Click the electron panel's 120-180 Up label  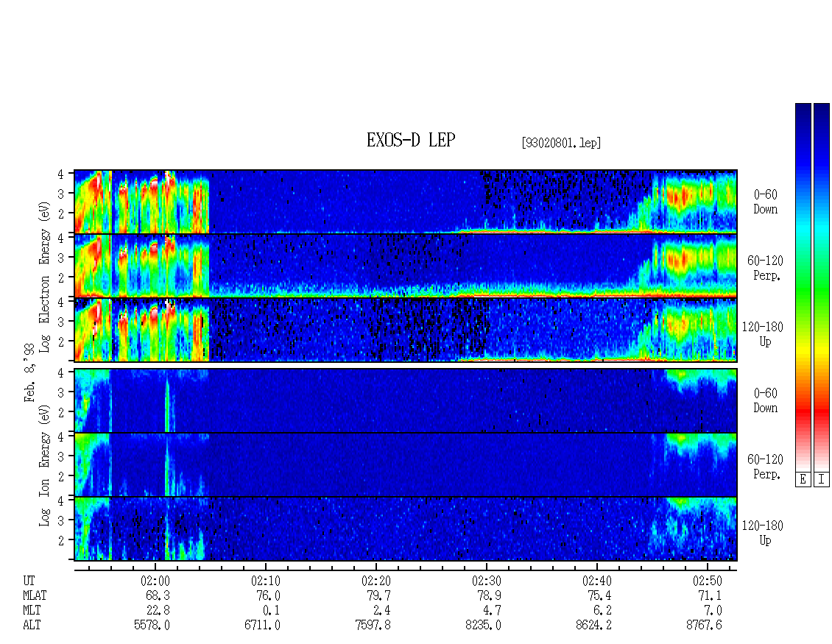tap(763, 334)
